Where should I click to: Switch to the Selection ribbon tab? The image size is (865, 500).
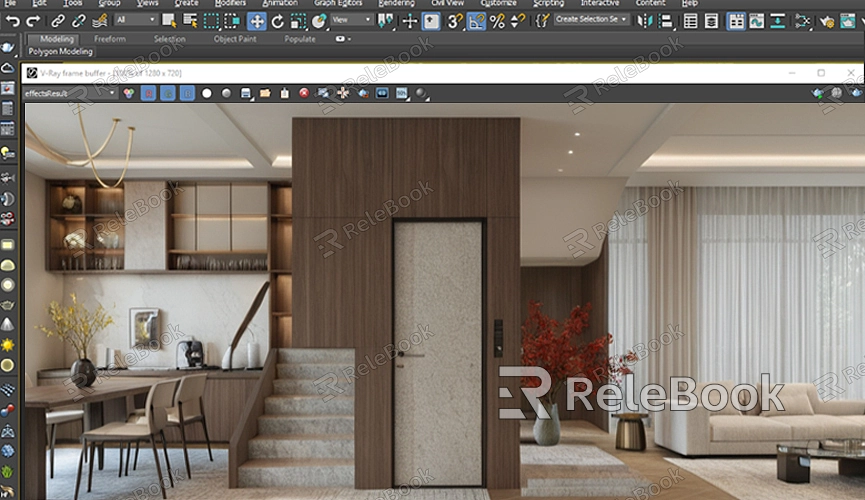pyautogui.click(x=169, y=39)
